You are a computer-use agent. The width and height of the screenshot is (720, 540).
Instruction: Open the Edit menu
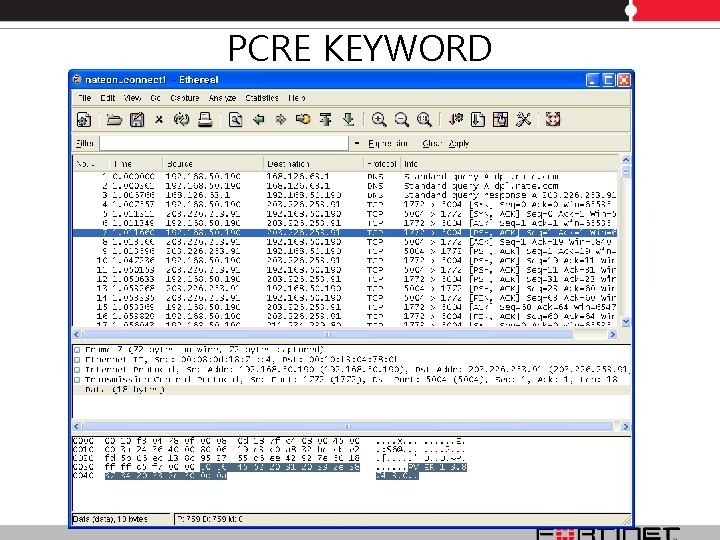107,98
